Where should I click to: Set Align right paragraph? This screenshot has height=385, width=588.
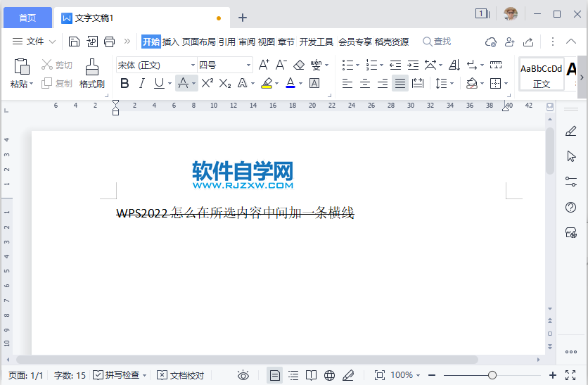[383, 83]
